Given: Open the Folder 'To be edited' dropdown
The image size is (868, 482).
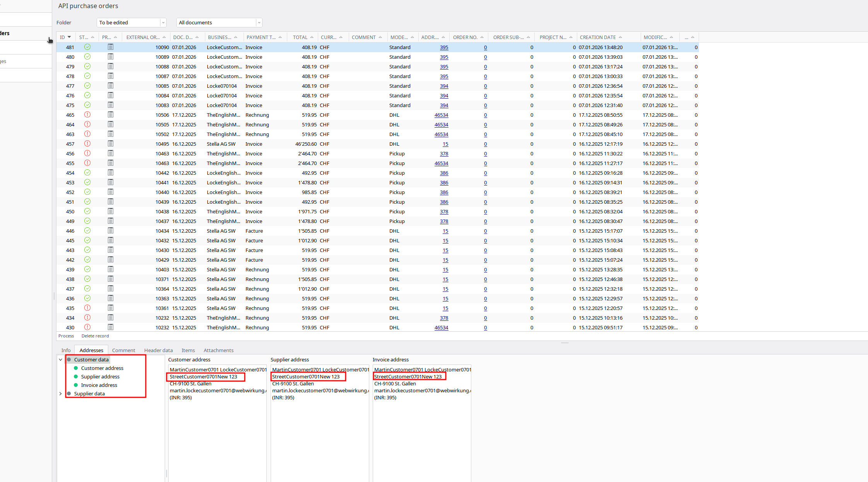Looking at the screenshot, I should coord(163,23).
